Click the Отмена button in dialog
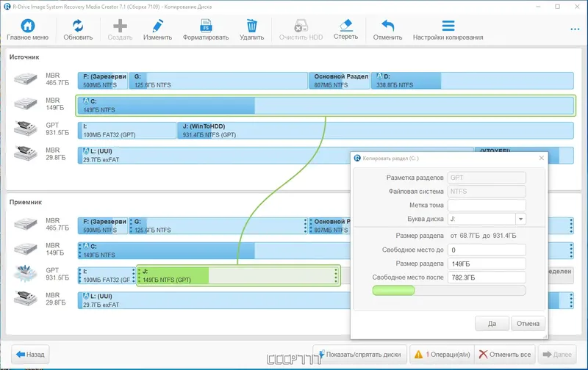588x370 pixels. (528, 324)
